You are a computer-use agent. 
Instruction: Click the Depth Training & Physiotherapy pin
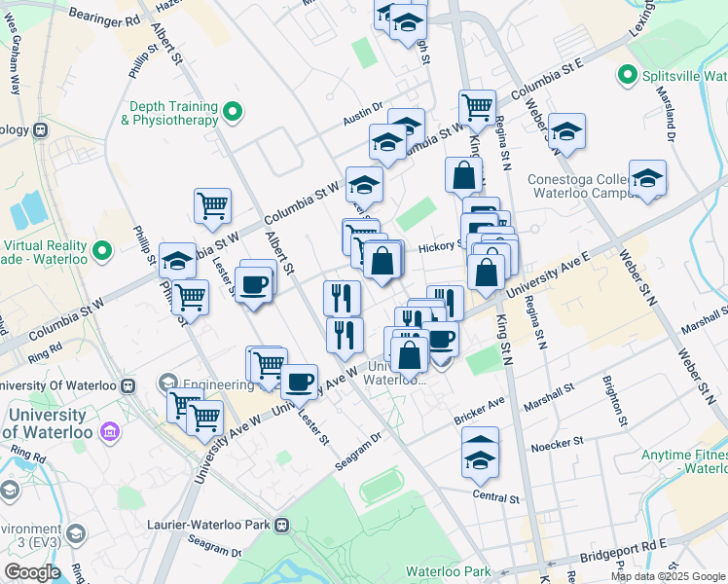(232, 113)
